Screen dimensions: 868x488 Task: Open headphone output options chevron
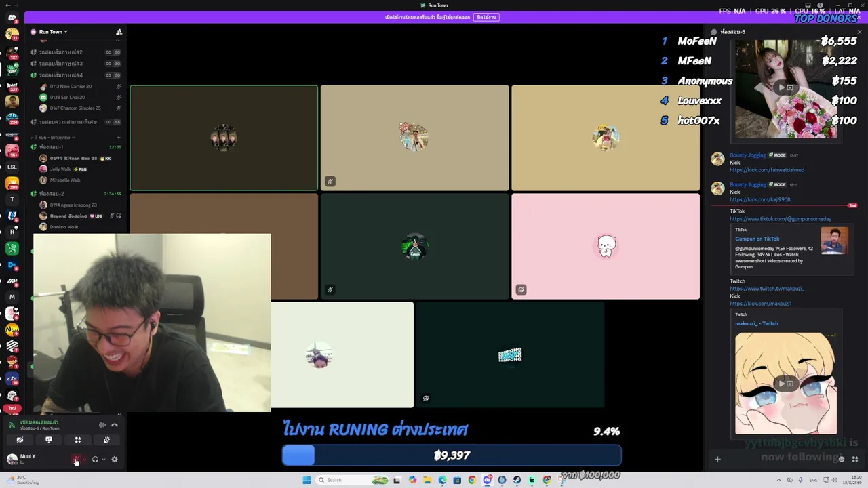click(x=102, y=460)
